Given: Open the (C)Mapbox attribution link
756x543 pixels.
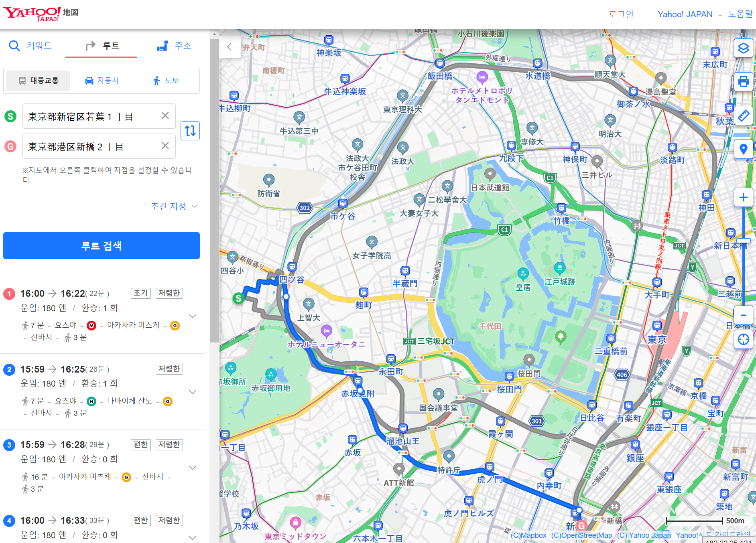Looking at the screenshot, I should (528, 535).
